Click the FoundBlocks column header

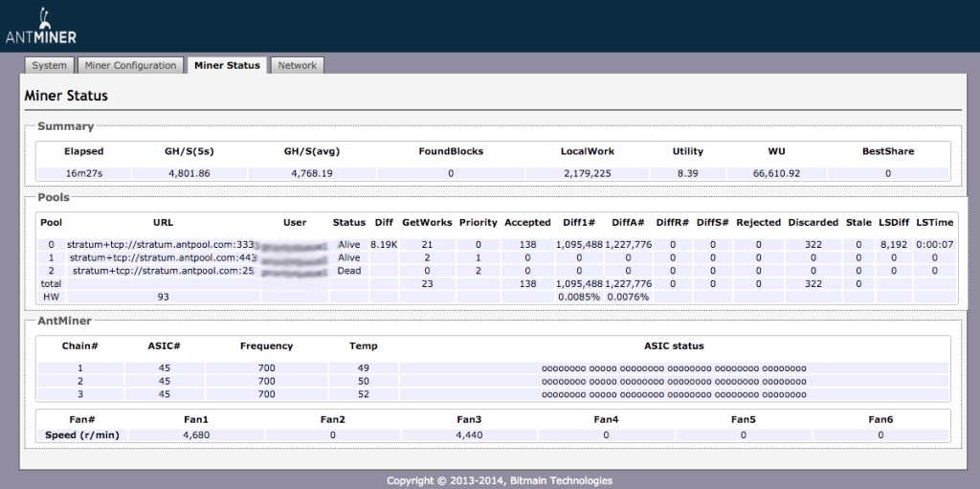pos(451,151)
